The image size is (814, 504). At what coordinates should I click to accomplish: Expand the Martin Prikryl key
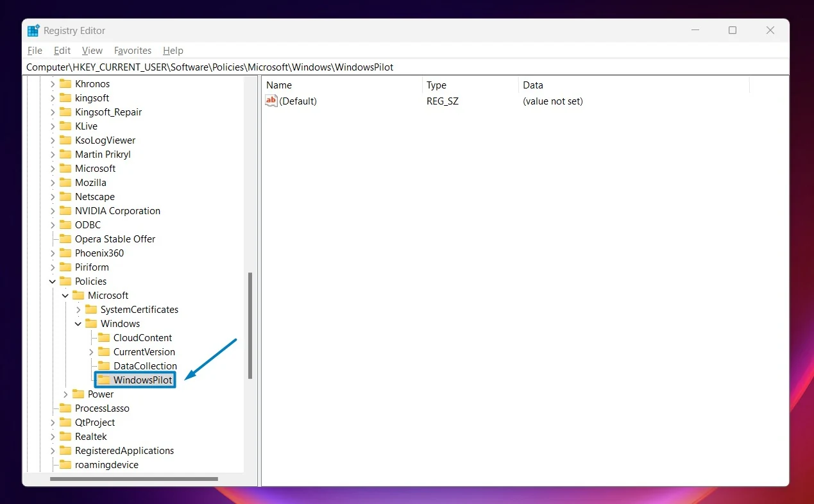(53, 155)
